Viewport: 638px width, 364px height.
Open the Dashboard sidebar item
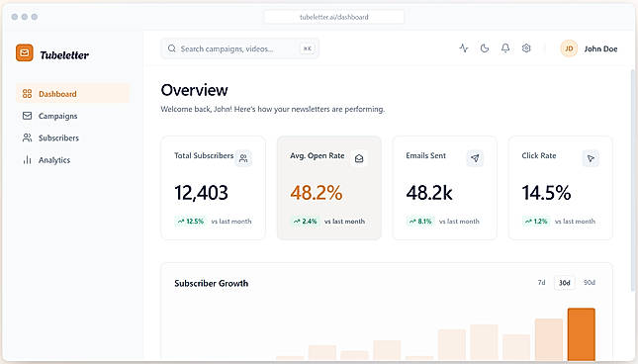(x=73, y=94)
